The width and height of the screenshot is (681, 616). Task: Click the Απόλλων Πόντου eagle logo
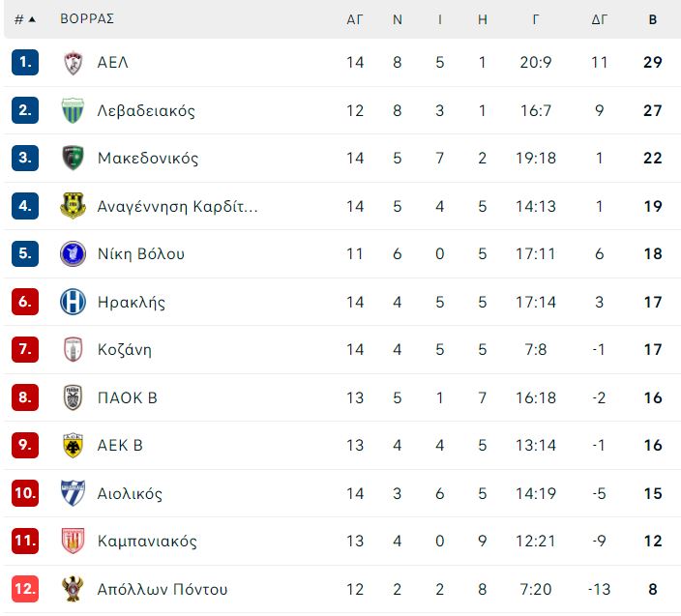pos(73,589)
